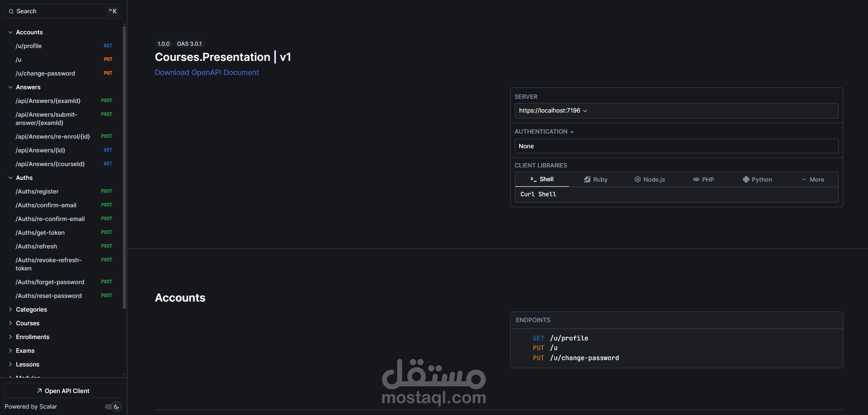Select the Node.js hexagon icon

[637, 179]
